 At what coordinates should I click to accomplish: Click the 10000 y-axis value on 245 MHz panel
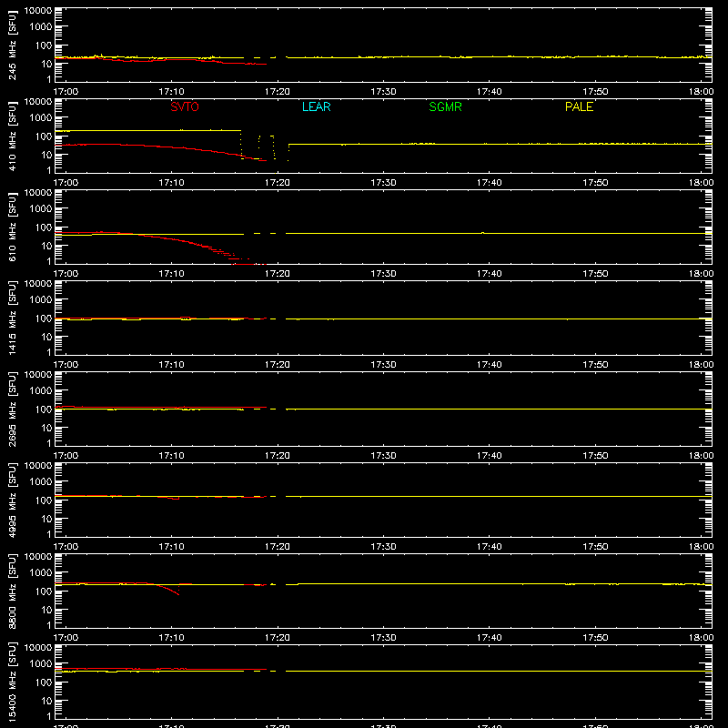point(38,11)
